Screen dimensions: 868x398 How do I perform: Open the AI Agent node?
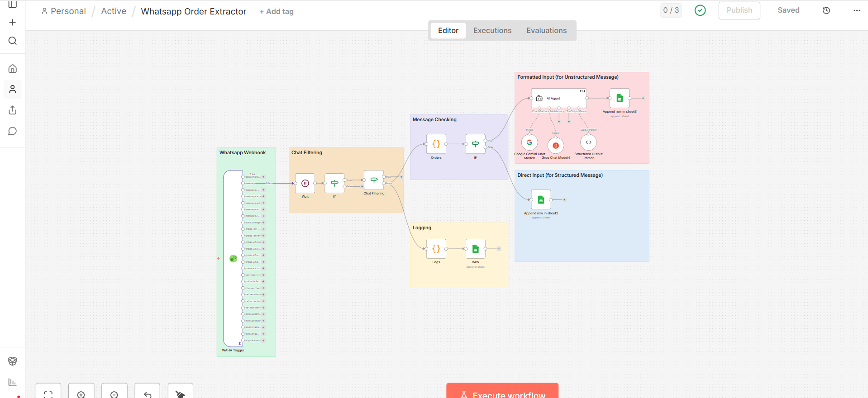coord(558,98)
